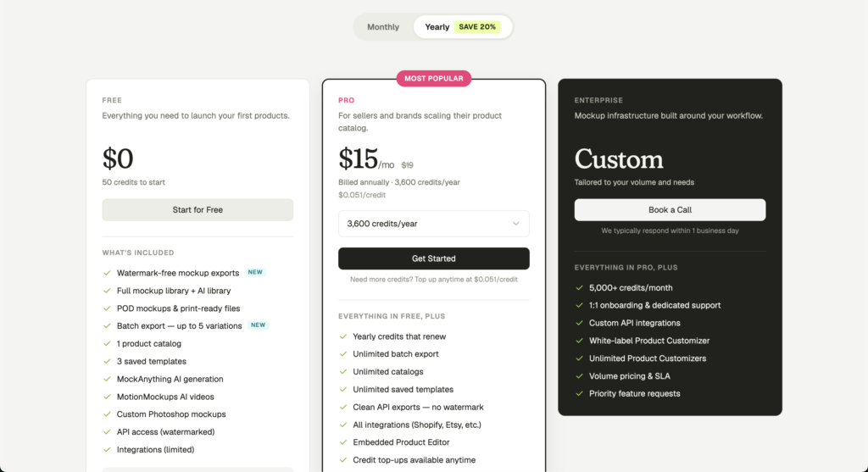The height and width of the screenshot is (472, 868).
Task: Click the checkmark next to Custom API integrations
Action: (580, 323)
